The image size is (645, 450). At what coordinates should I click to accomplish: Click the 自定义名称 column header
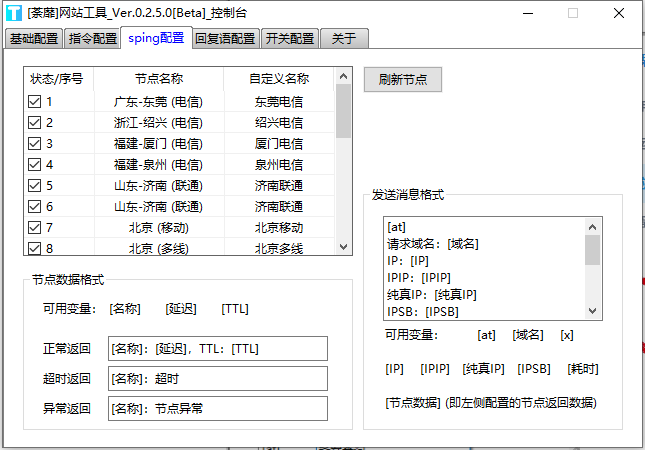(x=281, y=78)
